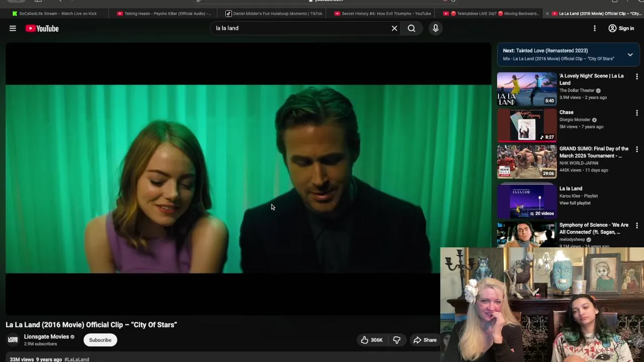Open 'A Lovely Night' Scene video thumbnail

(527, 89)
